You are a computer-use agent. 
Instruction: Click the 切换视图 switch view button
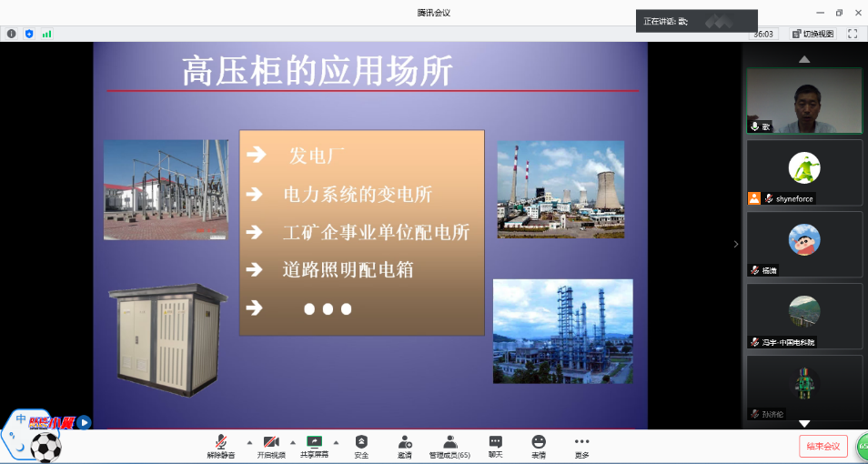point(812,34)
